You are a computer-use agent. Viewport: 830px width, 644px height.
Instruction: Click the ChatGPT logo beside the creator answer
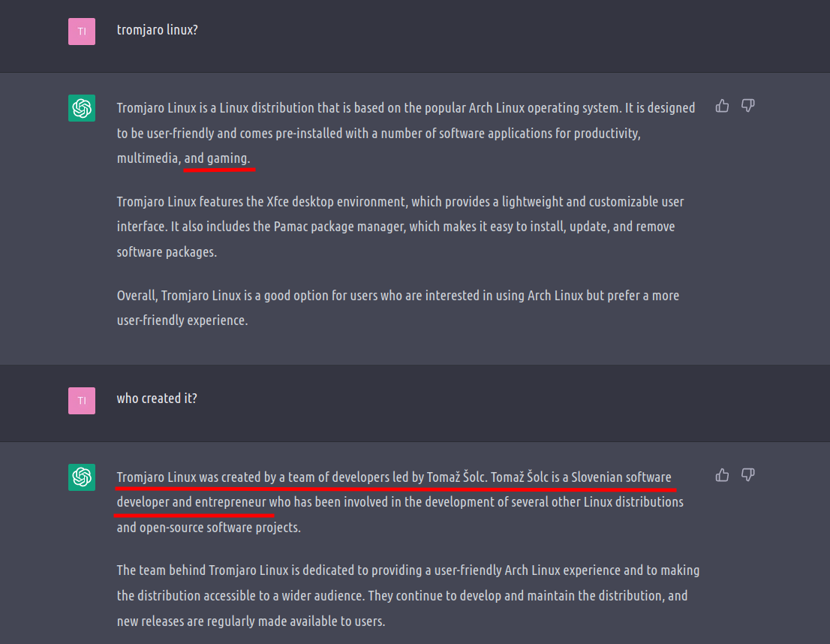click(x=82, y=477)
